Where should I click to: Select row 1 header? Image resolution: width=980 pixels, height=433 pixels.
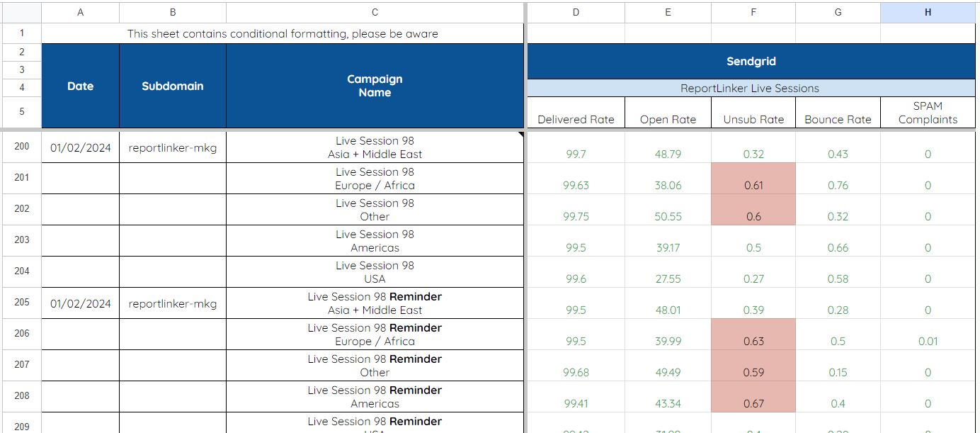click(21, 33)
